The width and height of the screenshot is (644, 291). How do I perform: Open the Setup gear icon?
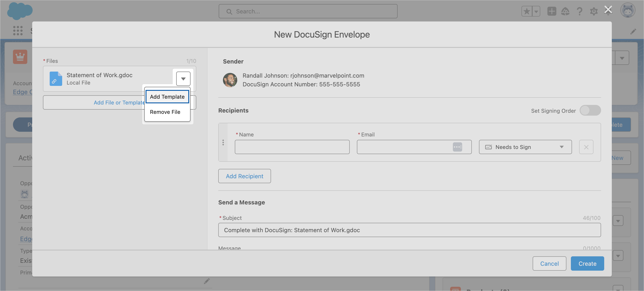(594, 11)
